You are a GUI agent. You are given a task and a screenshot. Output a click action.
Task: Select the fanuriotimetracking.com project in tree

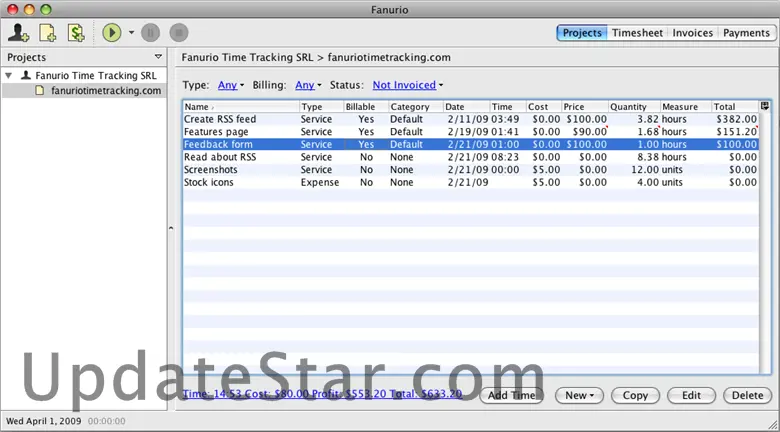[x=105, y=90]
